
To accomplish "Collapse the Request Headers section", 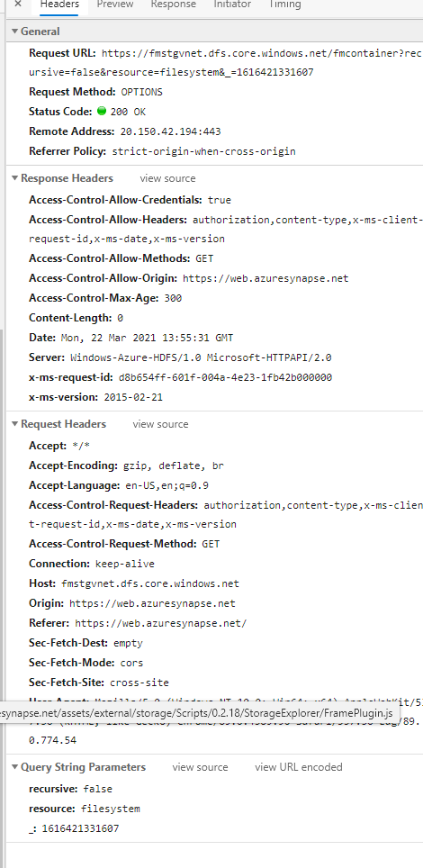I will (x=15, y=424).
